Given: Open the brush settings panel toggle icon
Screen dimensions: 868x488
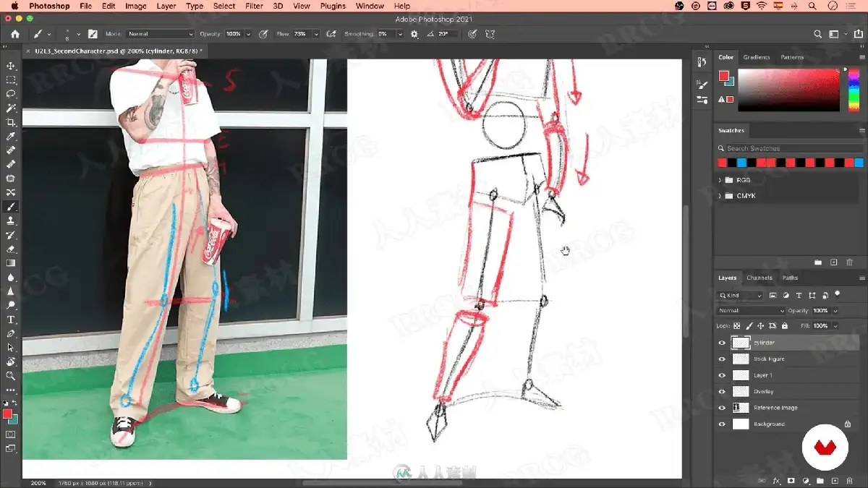Looking at the screenshot, I should (93, 34).
